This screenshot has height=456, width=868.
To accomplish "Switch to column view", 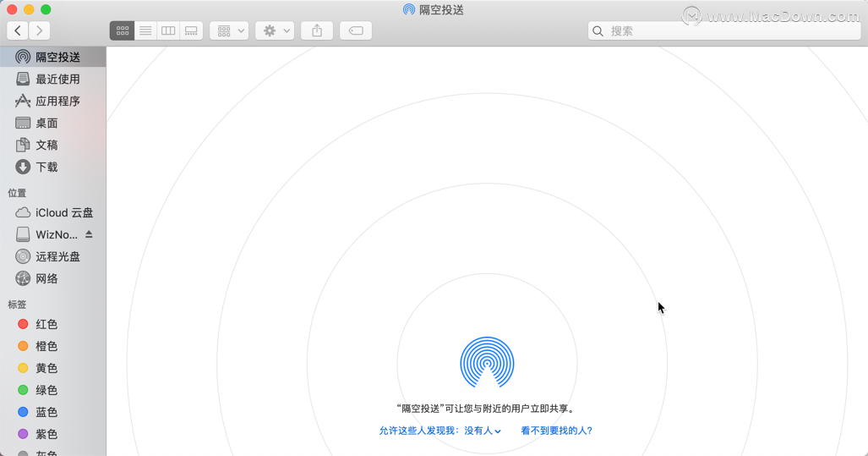I will pyautogui.click(x=168, y=30).
